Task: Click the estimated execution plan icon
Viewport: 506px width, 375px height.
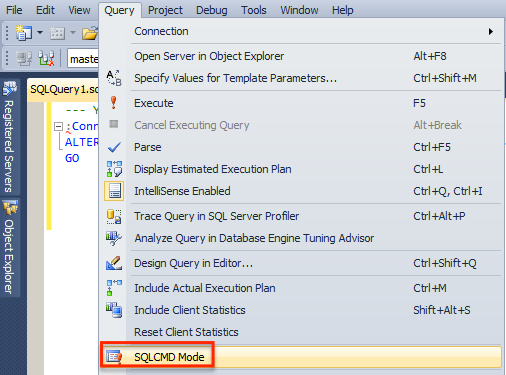Action: point(114,169)
